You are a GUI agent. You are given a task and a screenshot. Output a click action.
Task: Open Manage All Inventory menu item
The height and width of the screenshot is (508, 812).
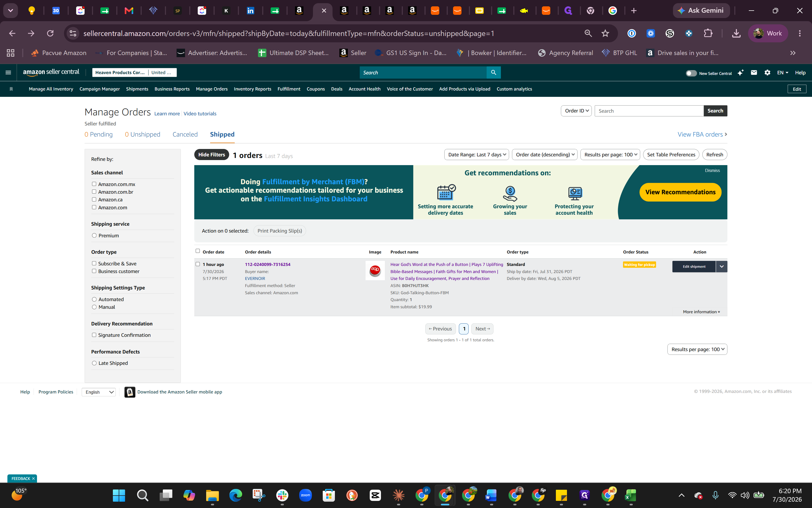pyautogui.click(x=51, y=89)
